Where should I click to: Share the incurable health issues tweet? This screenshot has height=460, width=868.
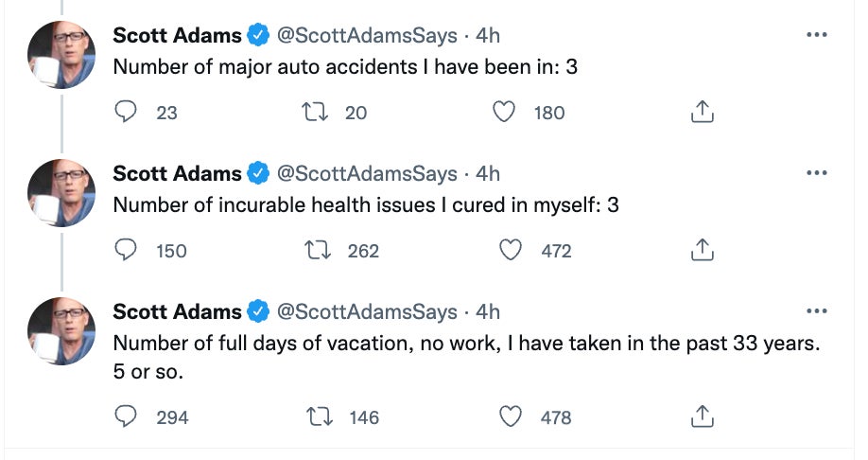click(701, 251)
